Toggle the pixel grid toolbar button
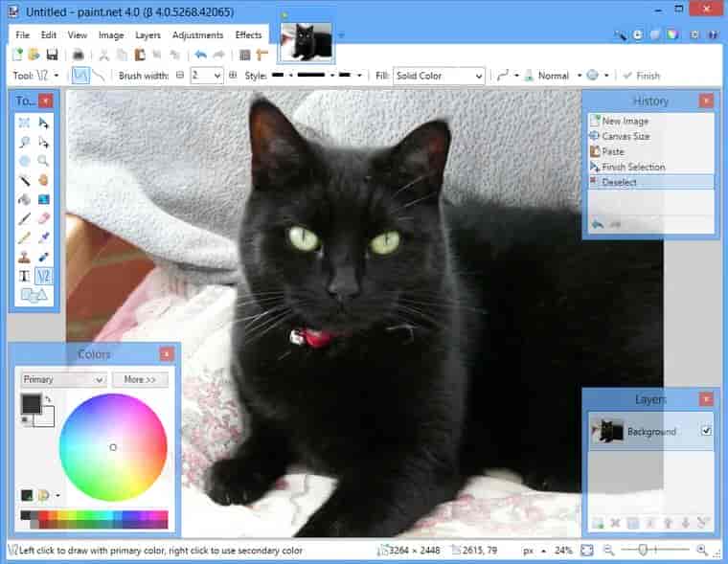The height and width of the screenshot is (564, 728). pos(244,55)
